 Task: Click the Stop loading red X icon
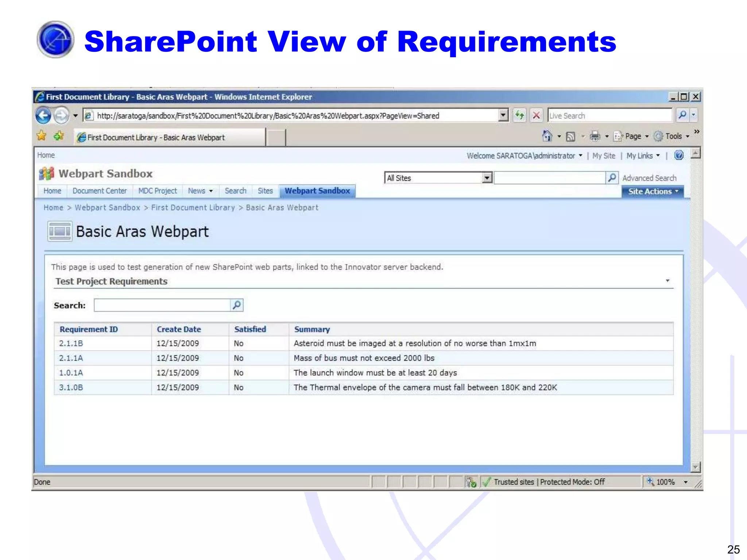pyautogui.click(x=536, y=116)
